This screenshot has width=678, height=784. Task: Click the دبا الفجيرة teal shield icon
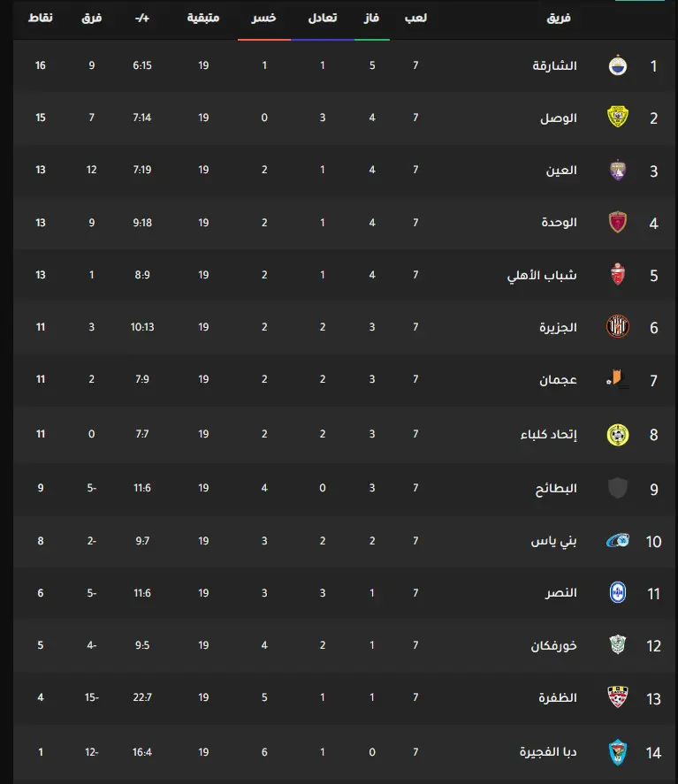(x=618, y=752)
